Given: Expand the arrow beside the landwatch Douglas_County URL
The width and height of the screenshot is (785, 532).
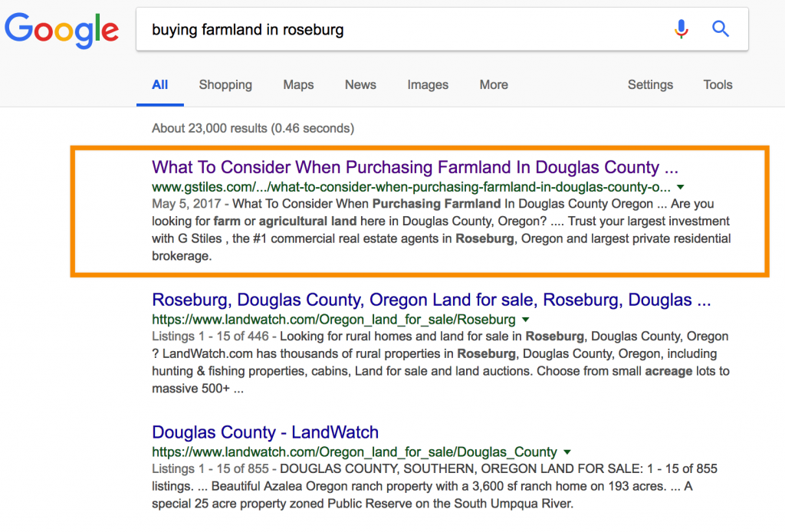Looking at the screenshot, I should click(567, 452).
